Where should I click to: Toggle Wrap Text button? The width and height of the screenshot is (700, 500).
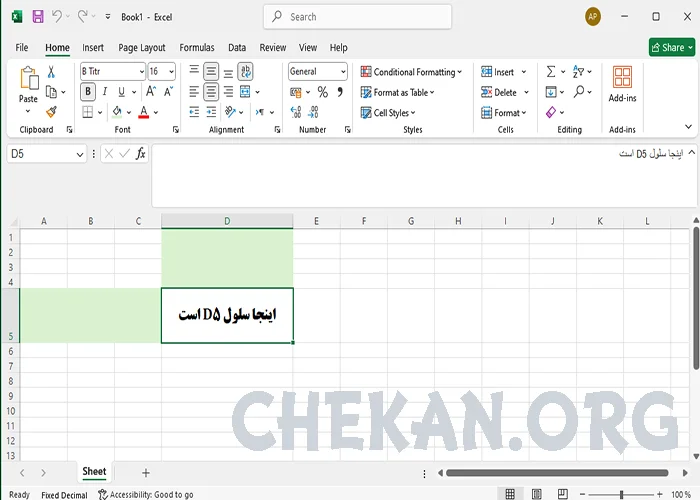point(246,71)
